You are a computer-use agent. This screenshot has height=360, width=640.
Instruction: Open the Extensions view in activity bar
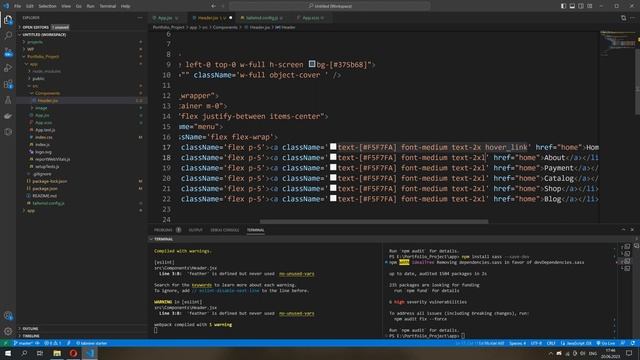8,84
